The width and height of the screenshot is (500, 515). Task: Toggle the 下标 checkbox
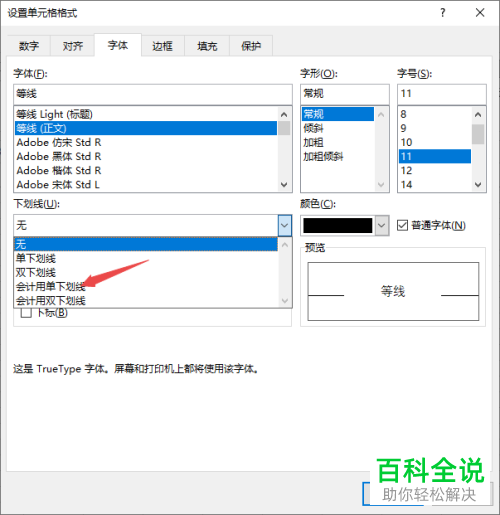pyautogui.click(x=26, y=313)
